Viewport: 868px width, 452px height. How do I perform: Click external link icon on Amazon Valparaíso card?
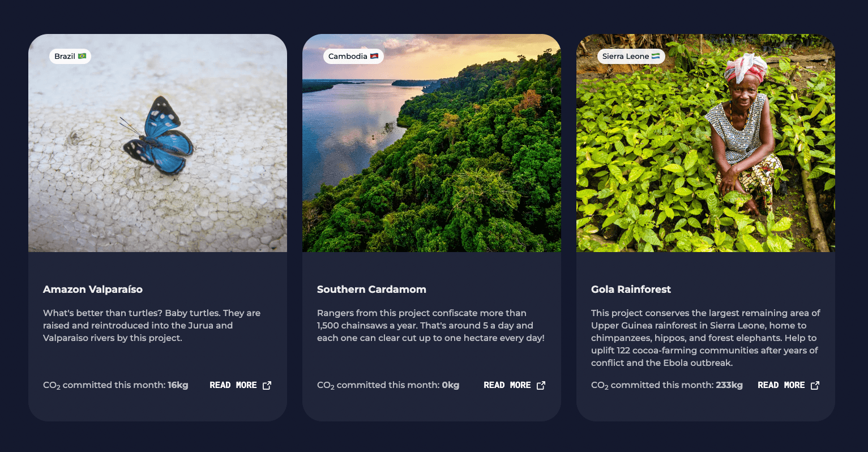[267, 385]
